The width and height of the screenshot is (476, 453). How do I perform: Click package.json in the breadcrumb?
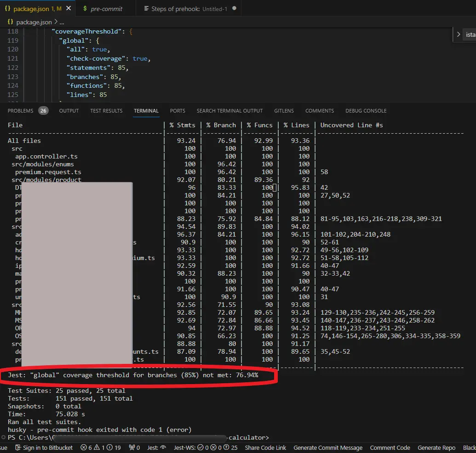pyautogui.click(x=34, y=22)
